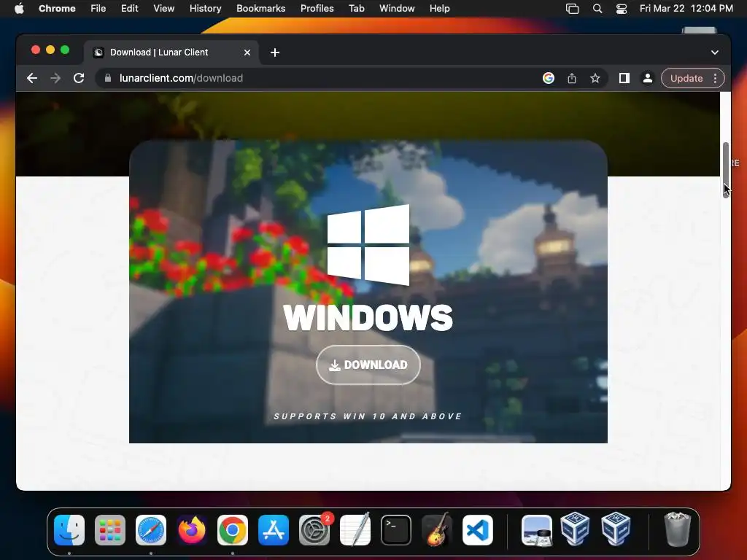Open App Store from the Dock

tap(274, 530)
